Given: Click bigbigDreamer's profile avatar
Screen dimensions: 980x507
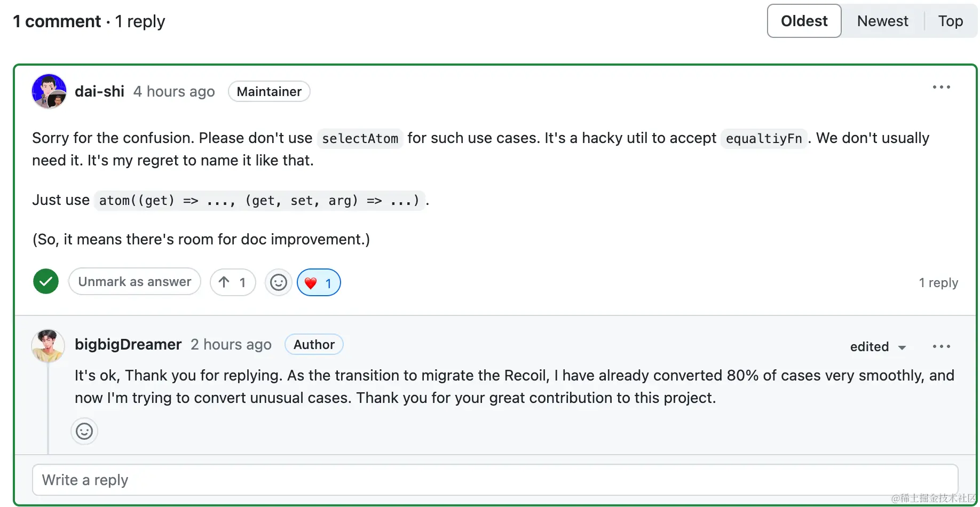Looking at the screenshot, I should point(48,346).
